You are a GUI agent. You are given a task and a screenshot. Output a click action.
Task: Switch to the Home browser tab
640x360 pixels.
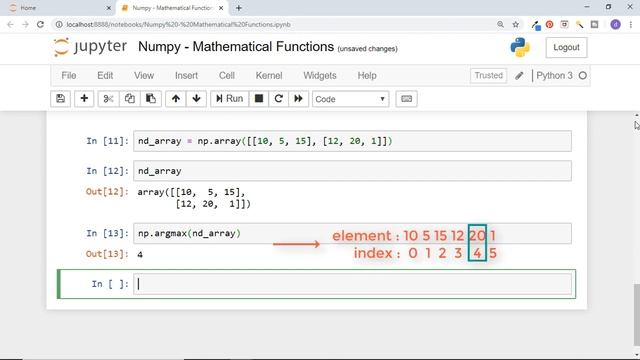point(57,8)
